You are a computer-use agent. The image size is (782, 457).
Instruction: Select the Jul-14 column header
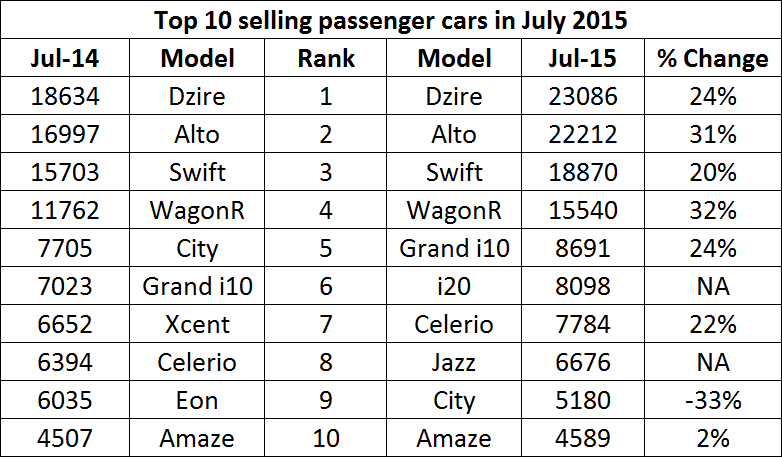point(63,58)
